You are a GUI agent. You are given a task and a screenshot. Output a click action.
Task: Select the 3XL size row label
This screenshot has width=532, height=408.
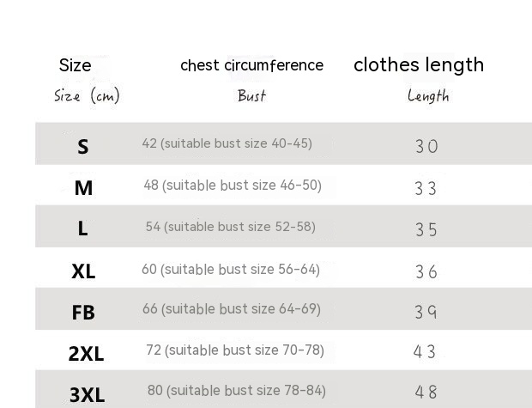(87, 394)
